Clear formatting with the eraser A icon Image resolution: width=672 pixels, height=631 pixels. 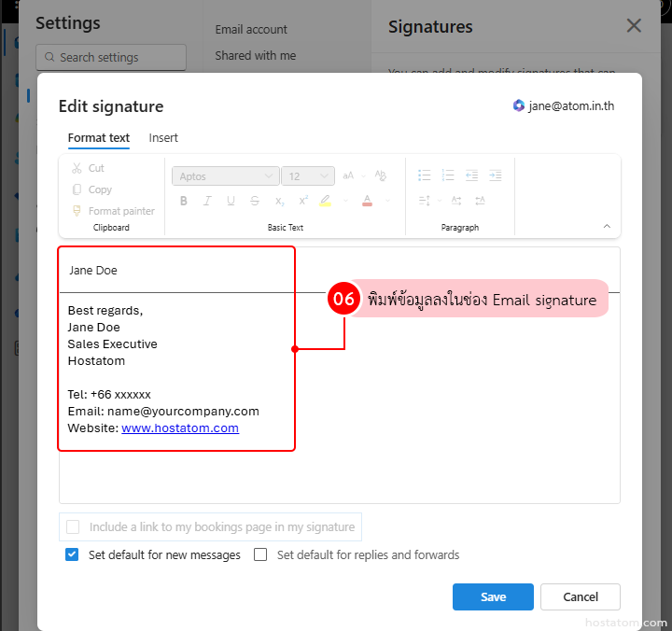pyautogui.click(x=381, y=175)
